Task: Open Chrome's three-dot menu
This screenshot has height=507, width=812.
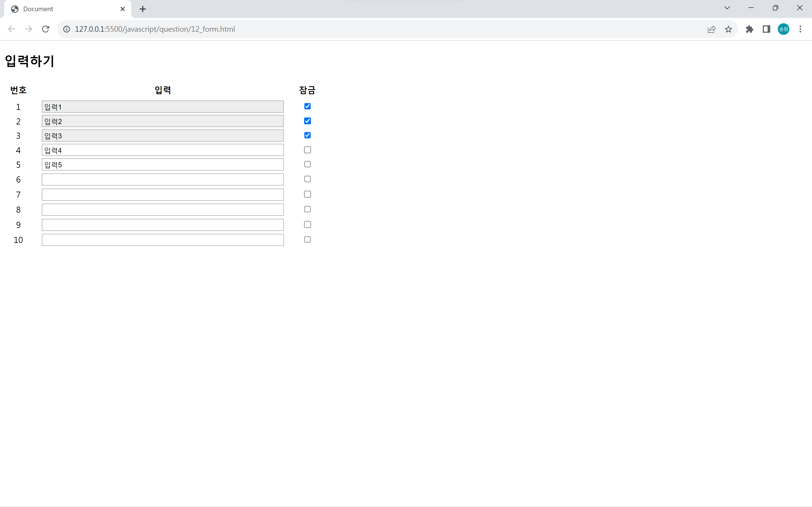Action: [x=800, y=29]
